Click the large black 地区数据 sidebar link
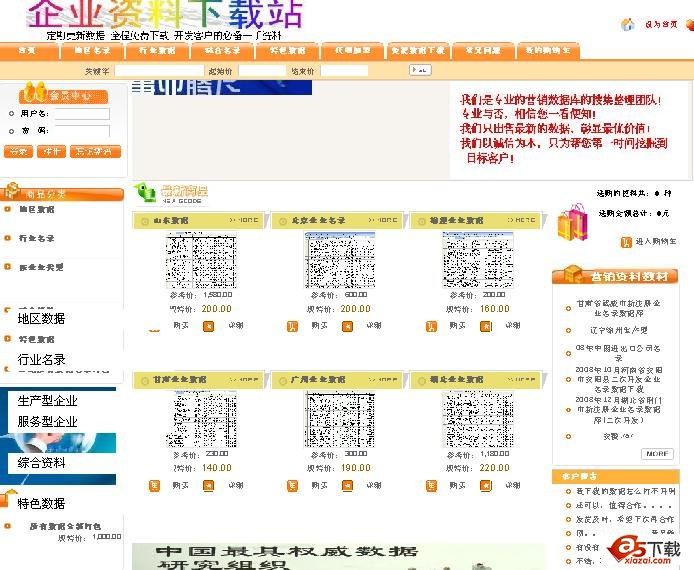Viewport: 694px width, 570px height. pos(41,319)
